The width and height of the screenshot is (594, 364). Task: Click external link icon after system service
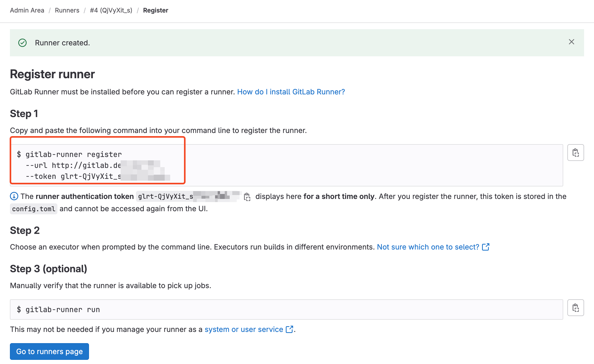click(289, 329)
